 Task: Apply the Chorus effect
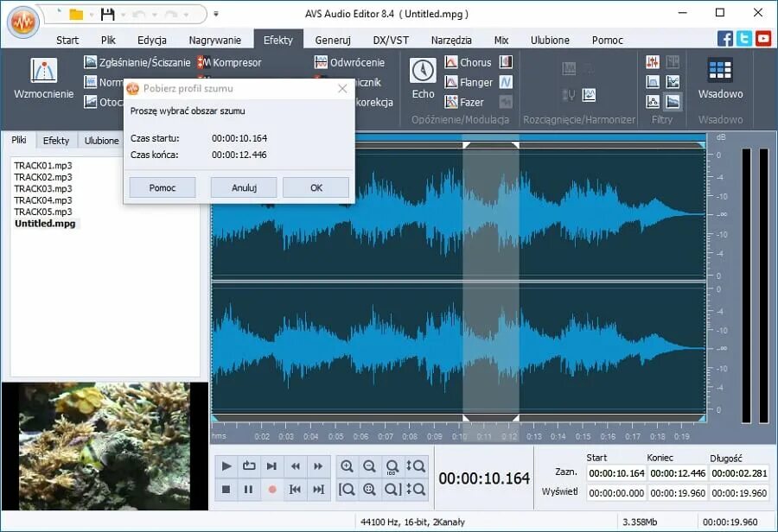(x=468, y=62)
